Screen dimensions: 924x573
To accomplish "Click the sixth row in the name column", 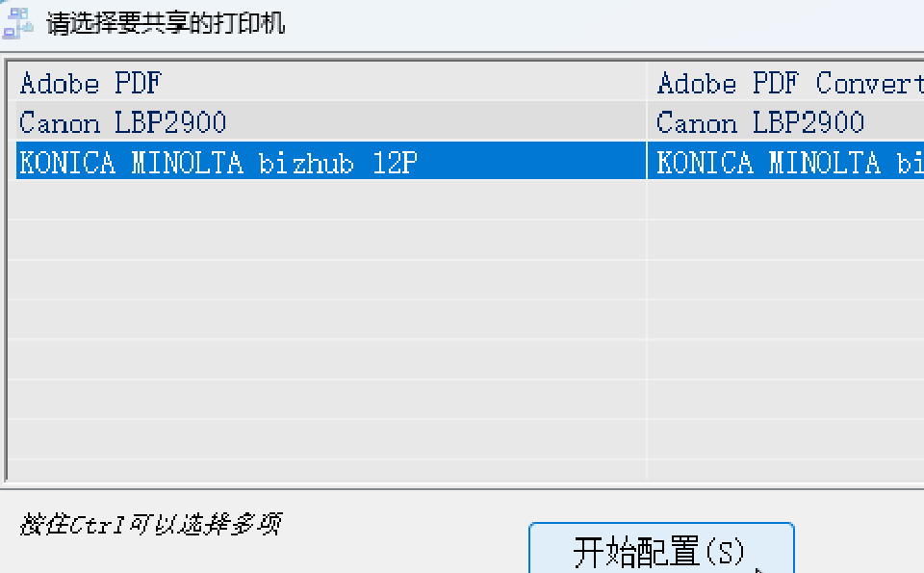I will coord(327,279).
